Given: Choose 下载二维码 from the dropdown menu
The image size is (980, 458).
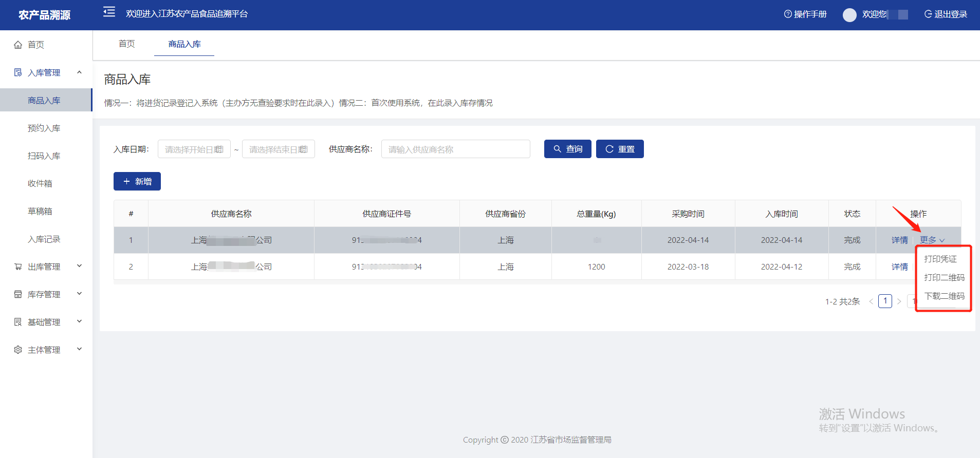Looking at the screenshot, I should click(x=944, y=296).
